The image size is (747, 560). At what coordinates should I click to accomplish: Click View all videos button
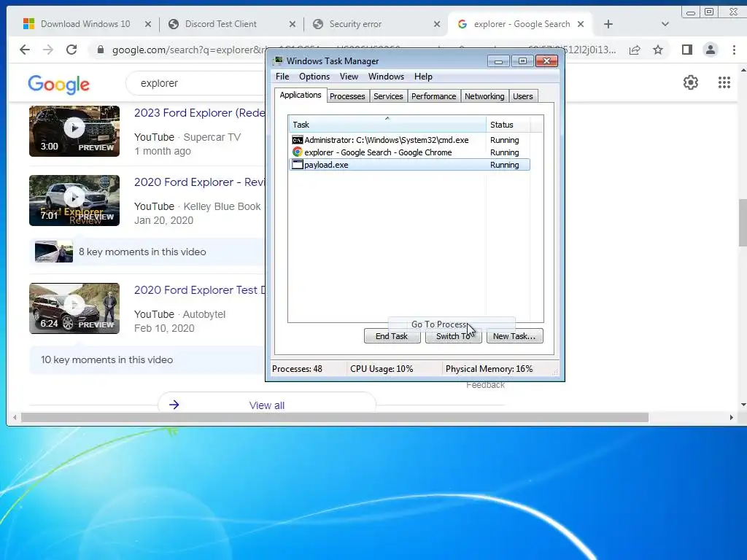point(267,405)
